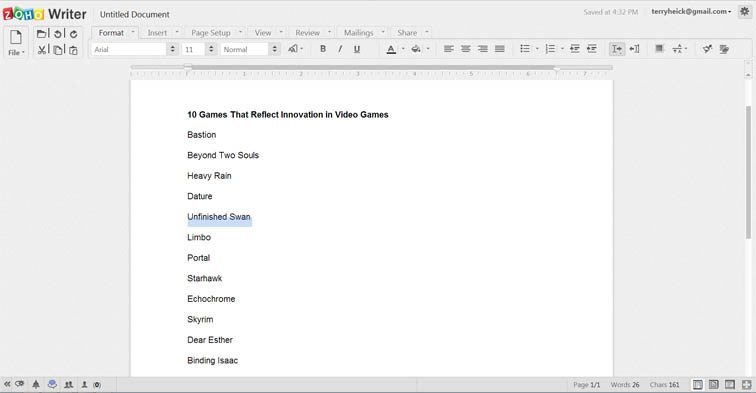756x393 pixels.
Task: Open the Page Setup tab
Action: [211, 33]
